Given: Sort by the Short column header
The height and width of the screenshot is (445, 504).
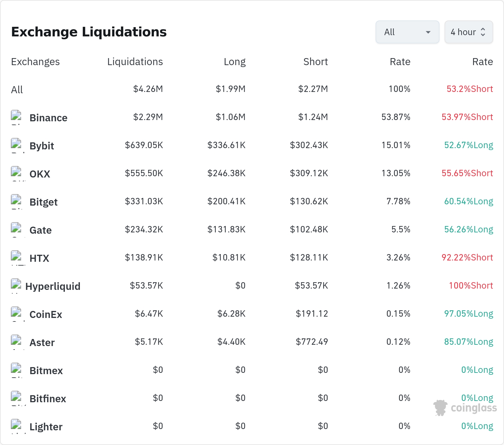Looking at the screenshot, I should tap(316, 62).
